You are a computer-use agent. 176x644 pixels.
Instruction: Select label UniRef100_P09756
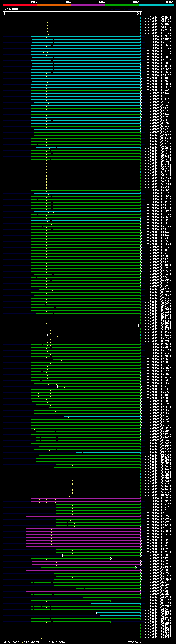158,42
